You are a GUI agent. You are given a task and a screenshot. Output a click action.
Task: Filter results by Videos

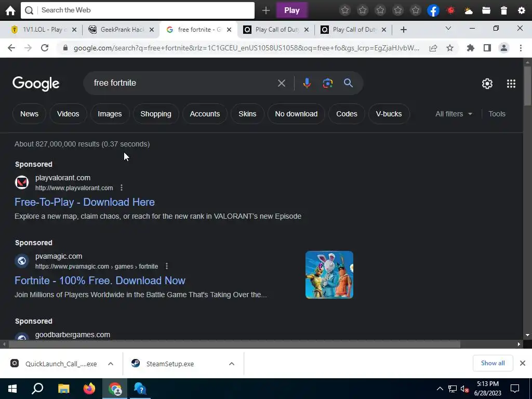(x=68, y=114)
